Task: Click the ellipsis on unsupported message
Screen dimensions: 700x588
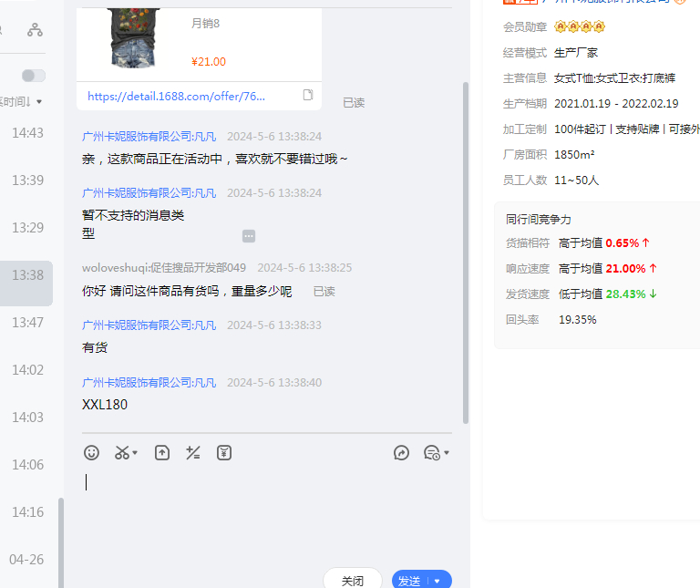Action: [x=249, y=236]
